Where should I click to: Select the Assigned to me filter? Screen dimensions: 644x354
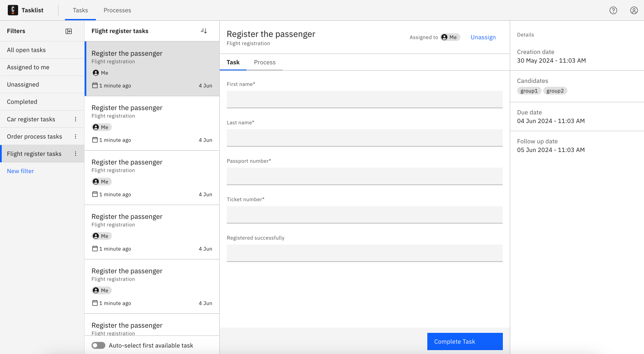(x=28, y=67)
